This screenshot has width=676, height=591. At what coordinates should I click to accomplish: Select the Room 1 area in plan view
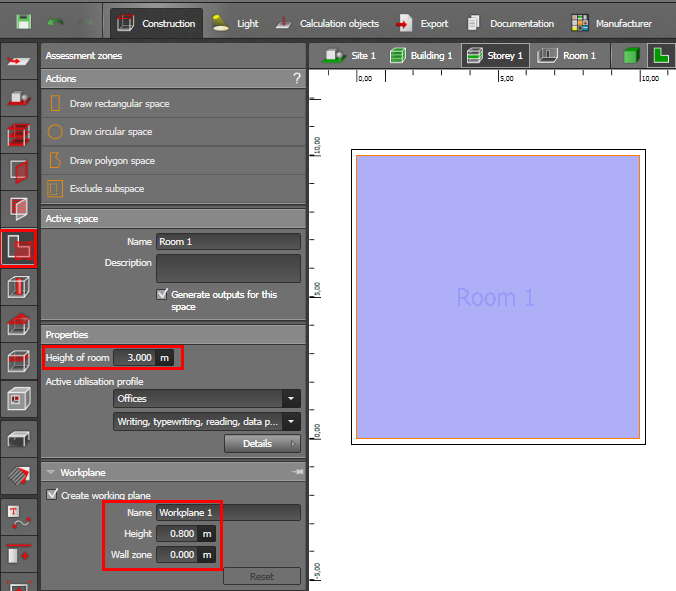click(498, 297)
